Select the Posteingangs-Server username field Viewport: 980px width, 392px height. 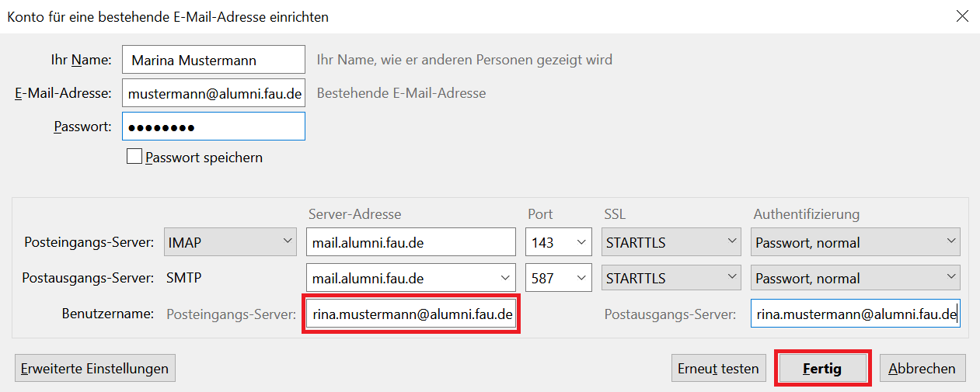pos(412,314)
